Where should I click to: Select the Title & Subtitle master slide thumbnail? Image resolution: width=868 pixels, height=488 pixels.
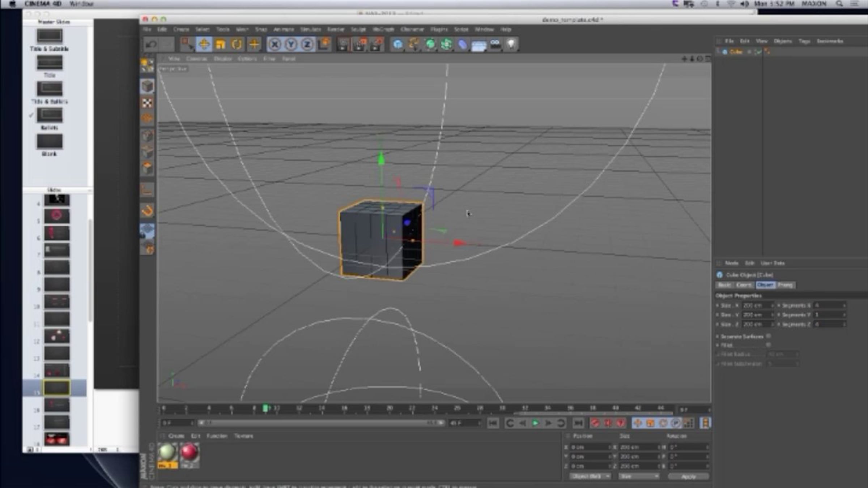(50, 36)
